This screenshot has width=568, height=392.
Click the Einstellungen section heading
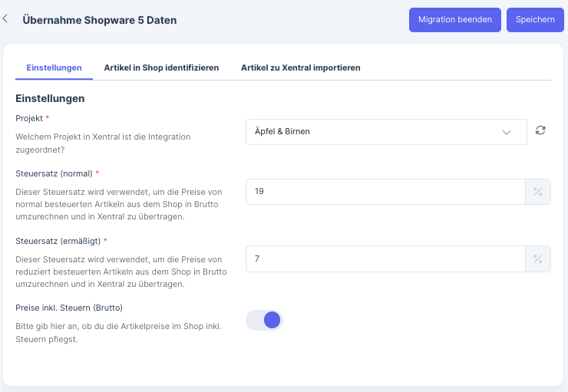click(50, 99)
